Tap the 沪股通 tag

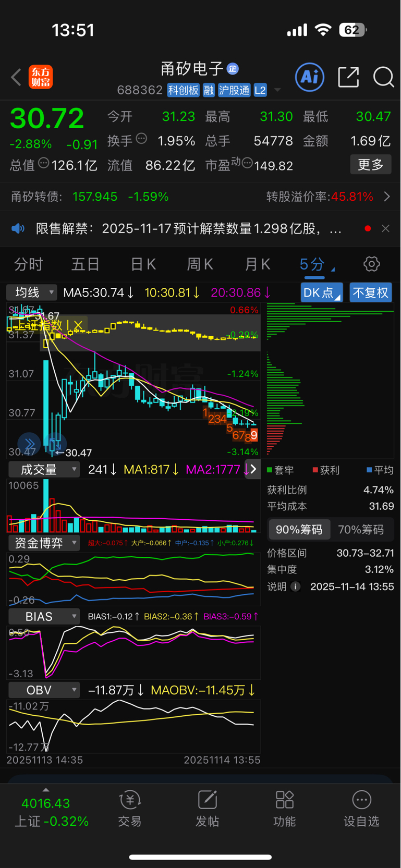click(234, 90)
